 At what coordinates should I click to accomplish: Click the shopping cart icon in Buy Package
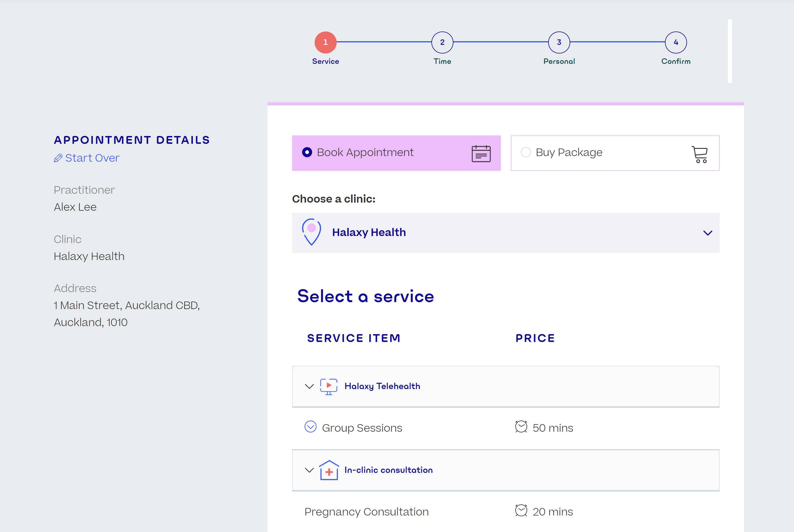pos(699,154)
